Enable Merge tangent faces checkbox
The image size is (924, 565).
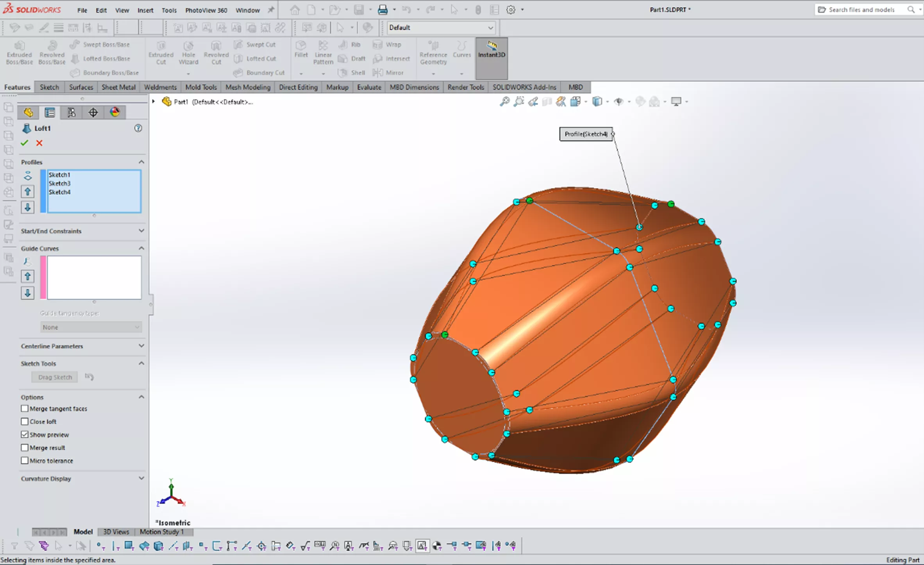[x=25, y=408]
